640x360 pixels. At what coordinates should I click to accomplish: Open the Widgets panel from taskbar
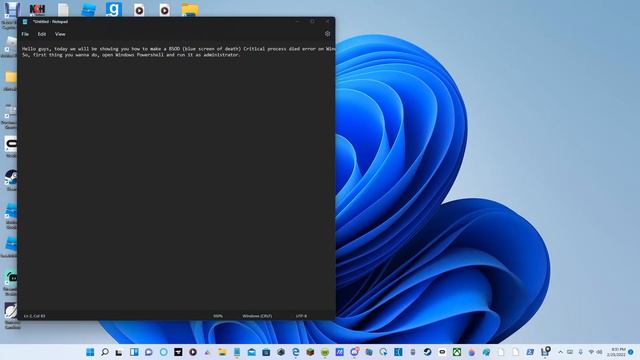(134, 352)
